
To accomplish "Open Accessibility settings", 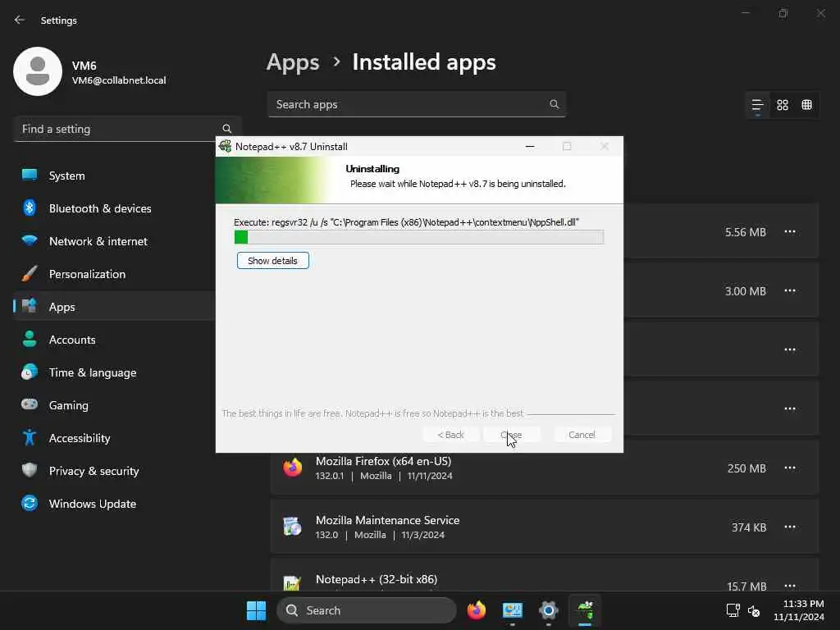I will pyautogui.click(x=115, y=438).
